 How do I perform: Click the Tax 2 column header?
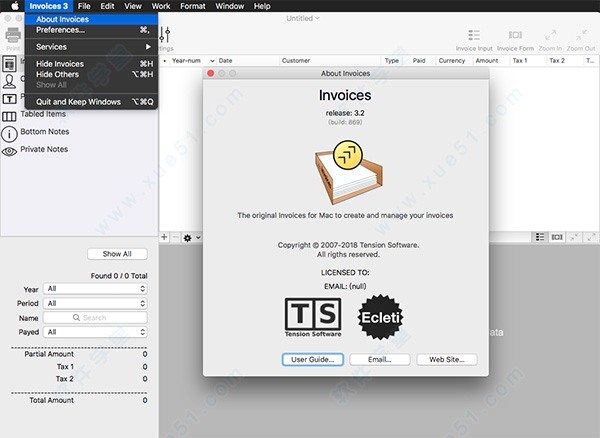click(564, 60)
